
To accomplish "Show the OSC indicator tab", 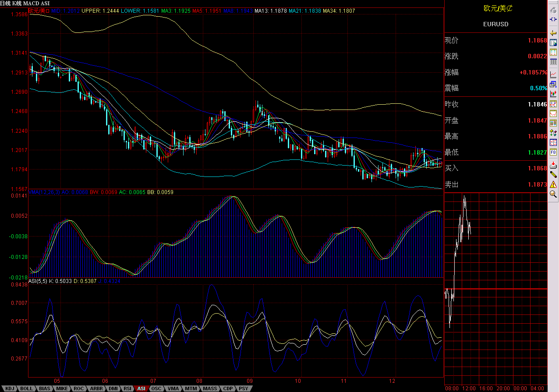I will tap(156, 388).
